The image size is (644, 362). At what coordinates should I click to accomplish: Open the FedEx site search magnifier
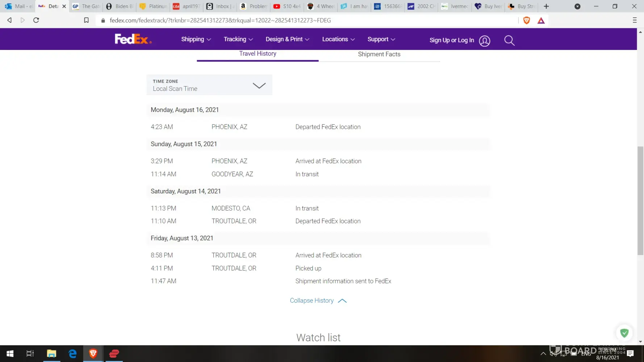point(509,40)
